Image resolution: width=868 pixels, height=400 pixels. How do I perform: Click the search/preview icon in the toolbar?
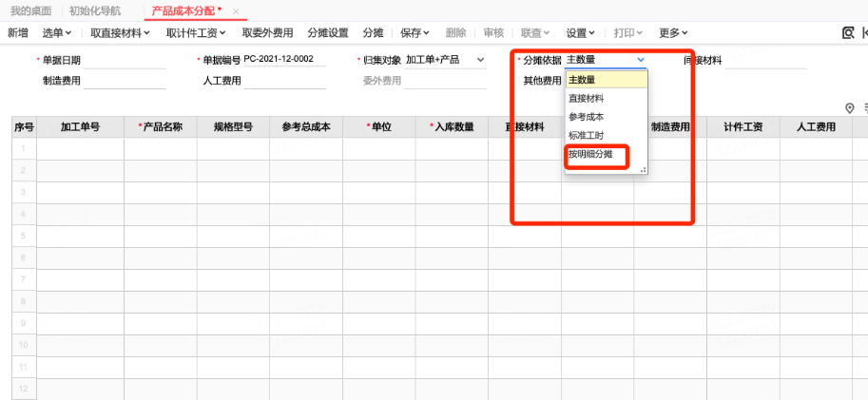click(848, 33)
